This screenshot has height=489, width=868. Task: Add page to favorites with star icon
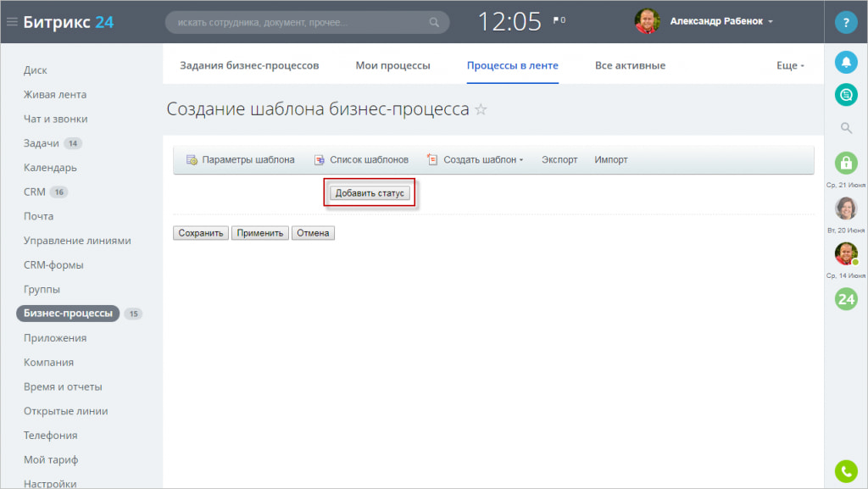pos(481,109)
